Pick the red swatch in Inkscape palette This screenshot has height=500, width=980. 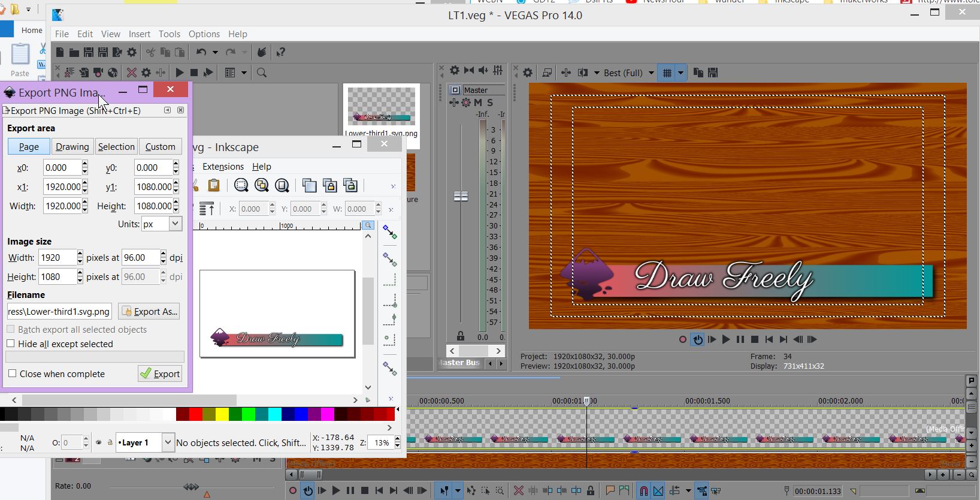(195, 414)
